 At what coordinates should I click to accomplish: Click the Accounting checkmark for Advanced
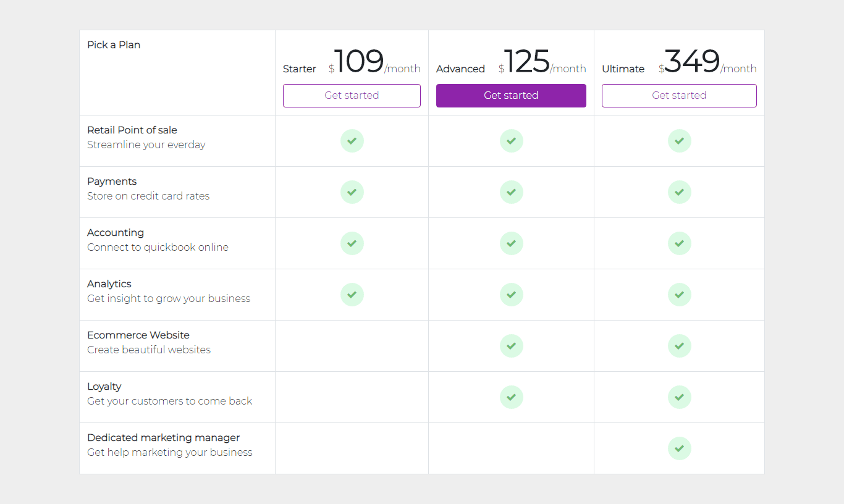point(511,243)
